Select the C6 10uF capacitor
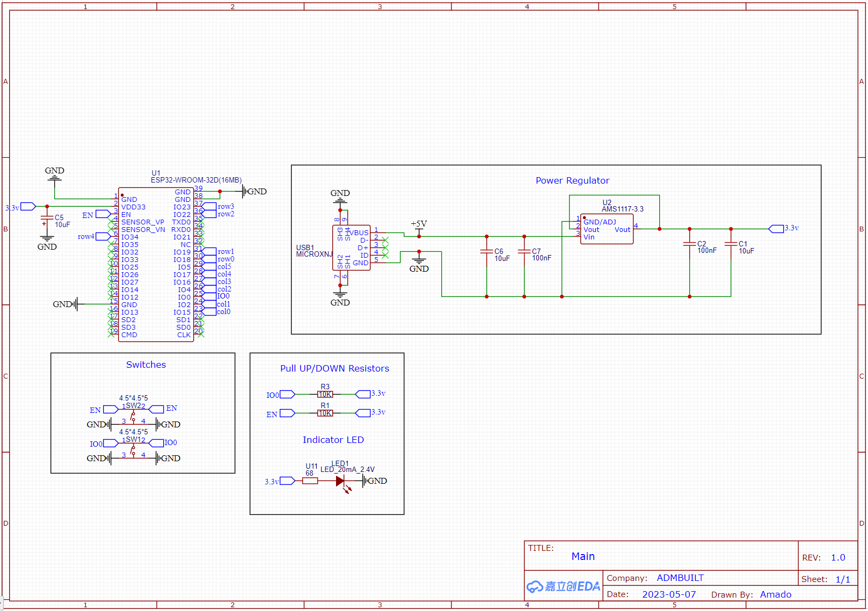Viewport: 868px width, 611px height. click(x=486, y=251)
